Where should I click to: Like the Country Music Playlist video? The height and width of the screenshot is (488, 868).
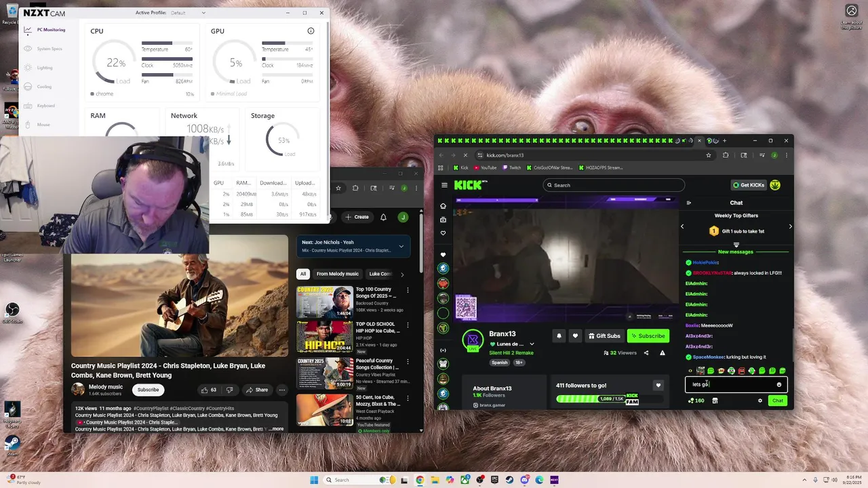(209, 390)
